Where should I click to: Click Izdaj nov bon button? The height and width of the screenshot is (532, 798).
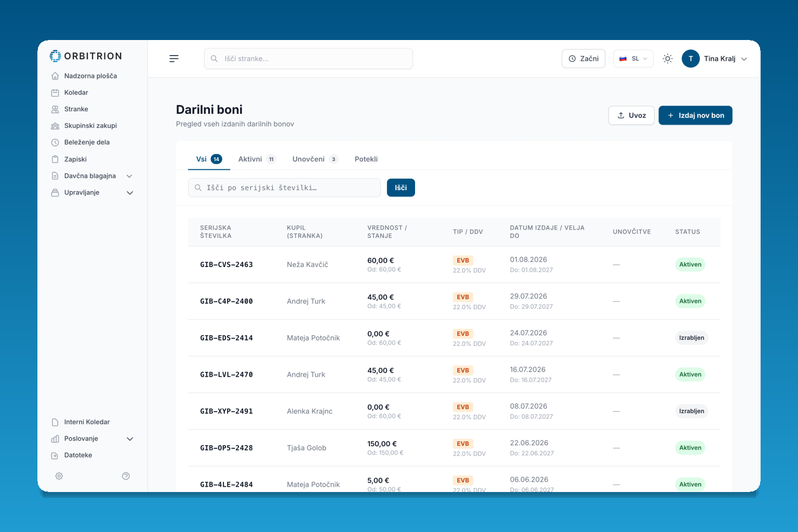click(696, 115)
